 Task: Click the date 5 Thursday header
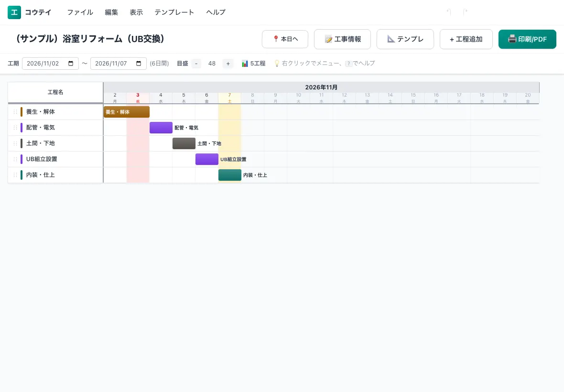point(184,98)
